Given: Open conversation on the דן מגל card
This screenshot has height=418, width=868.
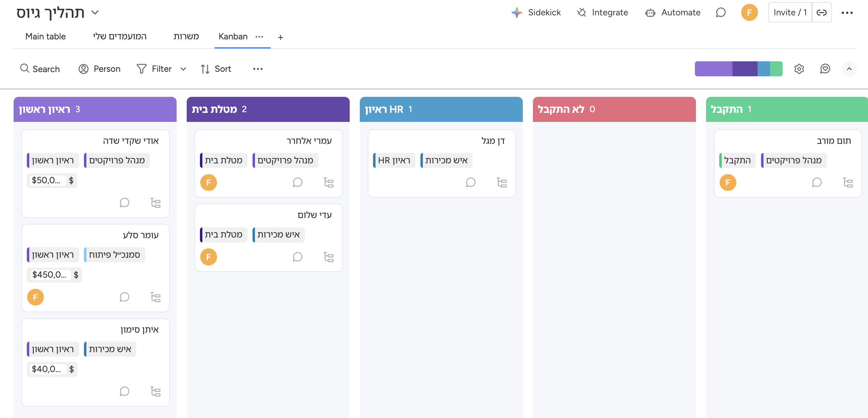Looking at the screenshot, I should coord(471,182).
